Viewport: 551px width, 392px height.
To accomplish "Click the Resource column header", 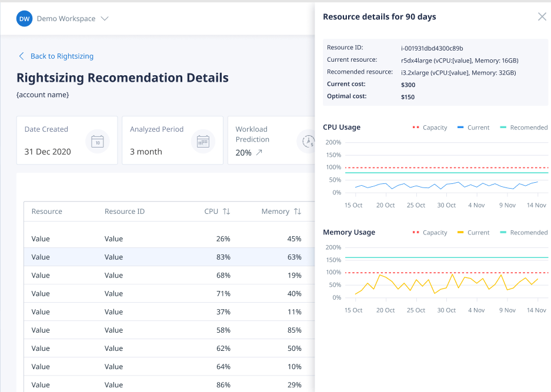I will (x=46, y=212).
